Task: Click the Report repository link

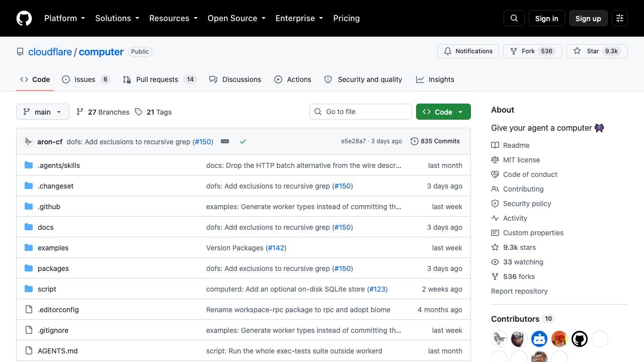Action: (x=519, y=291)
